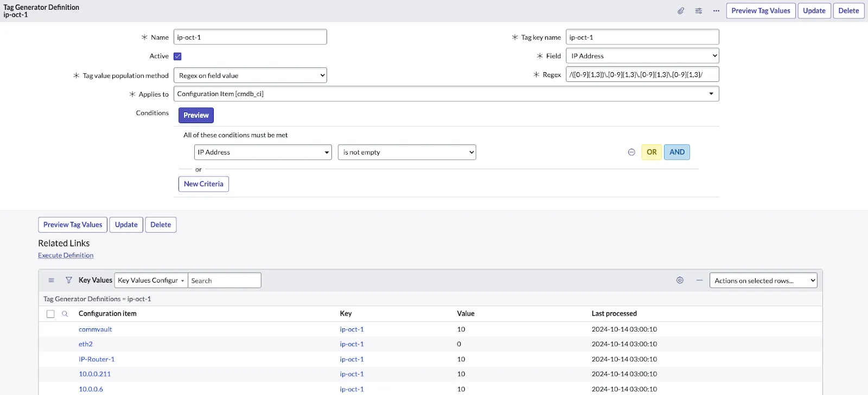
Task: Open the eth2 configuration item
Action: (86, 344)
